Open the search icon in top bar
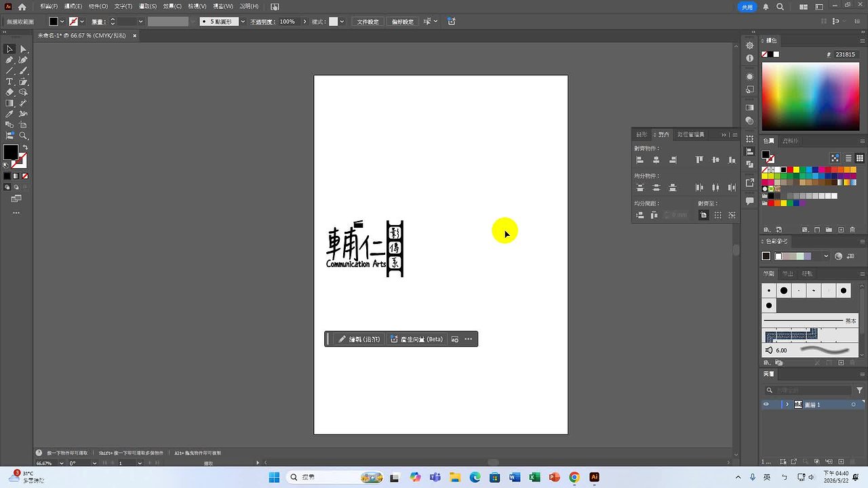The image size is (868, 488). pyautogui.click(x=781, y=7)
